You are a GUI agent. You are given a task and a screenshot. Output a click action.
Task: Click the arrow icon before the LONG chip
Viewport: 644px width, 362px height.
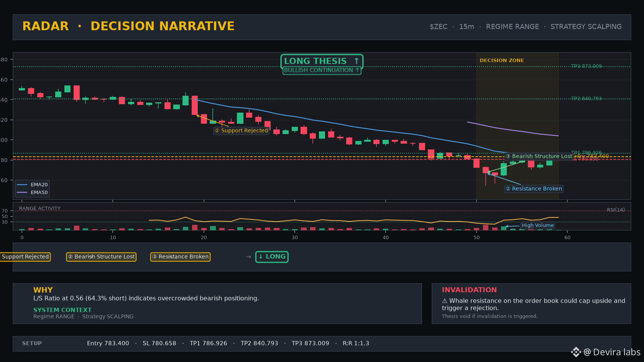tap(248, 257)
